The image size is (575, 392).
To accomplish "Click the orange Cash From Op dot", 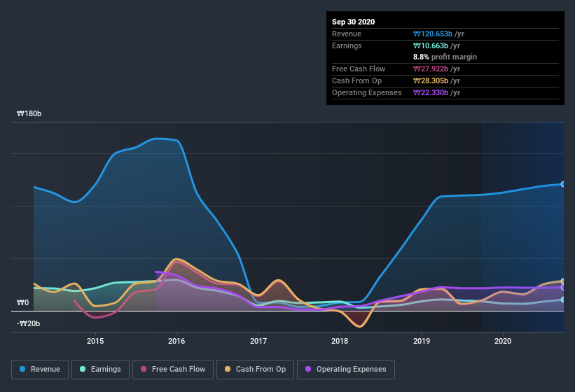I will pos(228,369).
